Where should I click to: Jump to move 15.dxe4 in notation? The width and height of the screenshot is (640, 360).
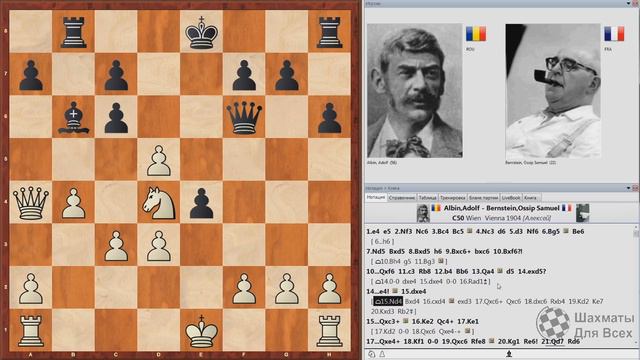point(413,291)
